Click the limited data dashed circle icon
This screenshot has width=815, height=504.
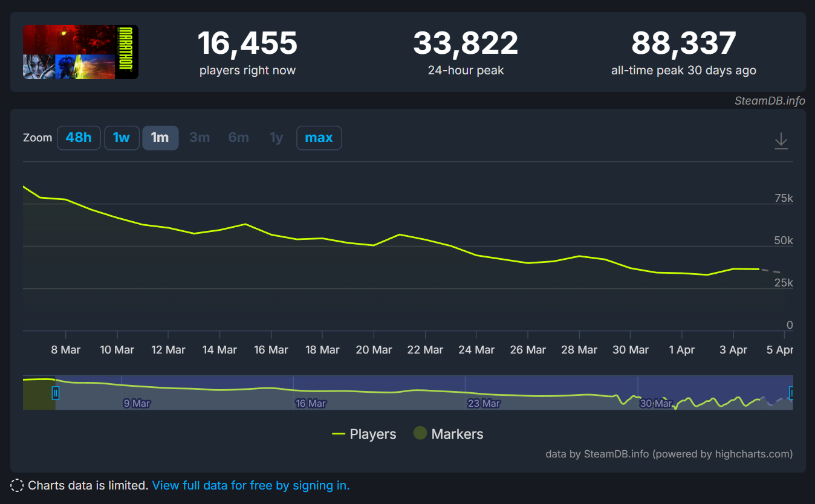click(x=17, y=485)
